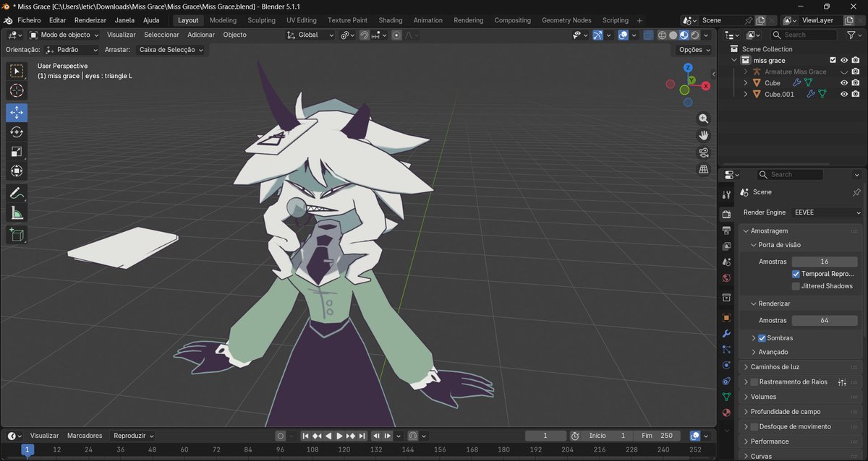
Task: Enable Rastreamento de Raios checkbox
Action: tap(754, 382)
